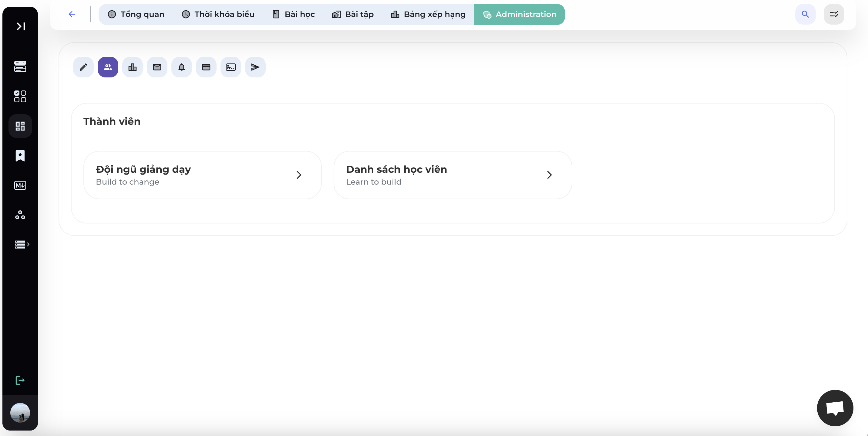Click chevron on Đội ngũ giảng dạy

[299, 175]
